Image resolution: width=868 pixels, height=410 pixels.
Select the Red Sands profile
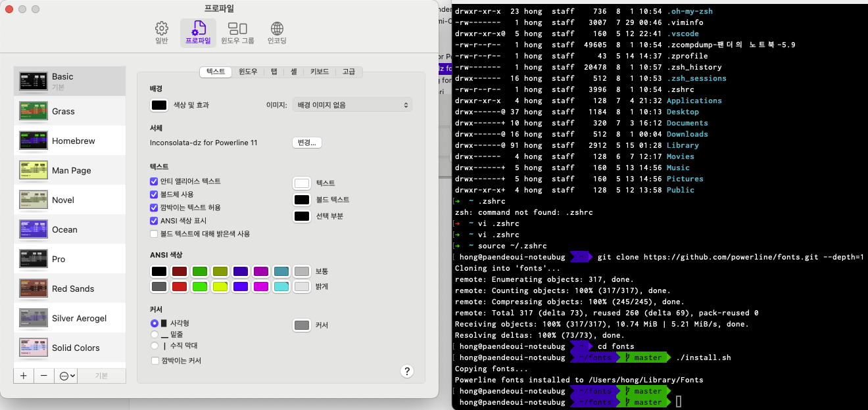(70, 288)
